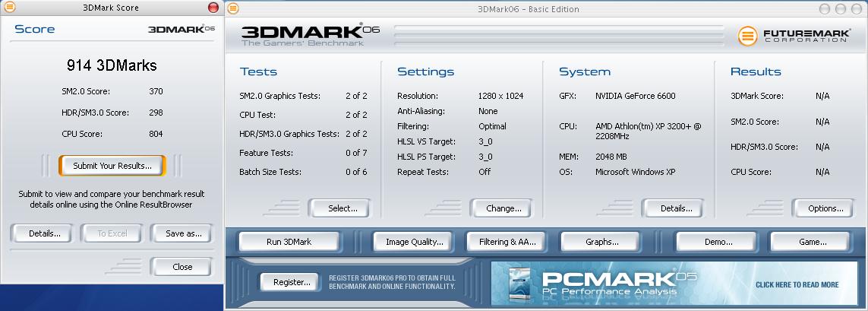Open system Details in main window
This screenshot has width=868, height=311.
click(673, 208)
